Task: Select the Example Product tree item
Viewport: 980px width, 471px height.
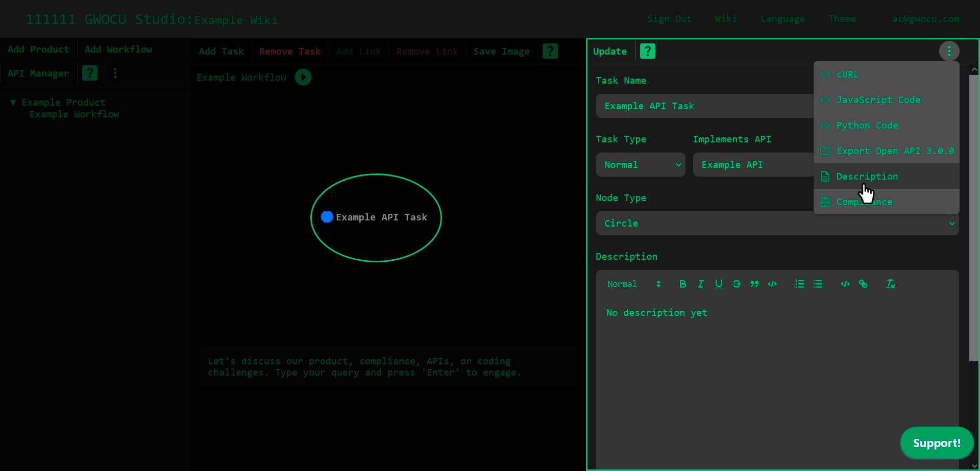Action: [63, 103]
